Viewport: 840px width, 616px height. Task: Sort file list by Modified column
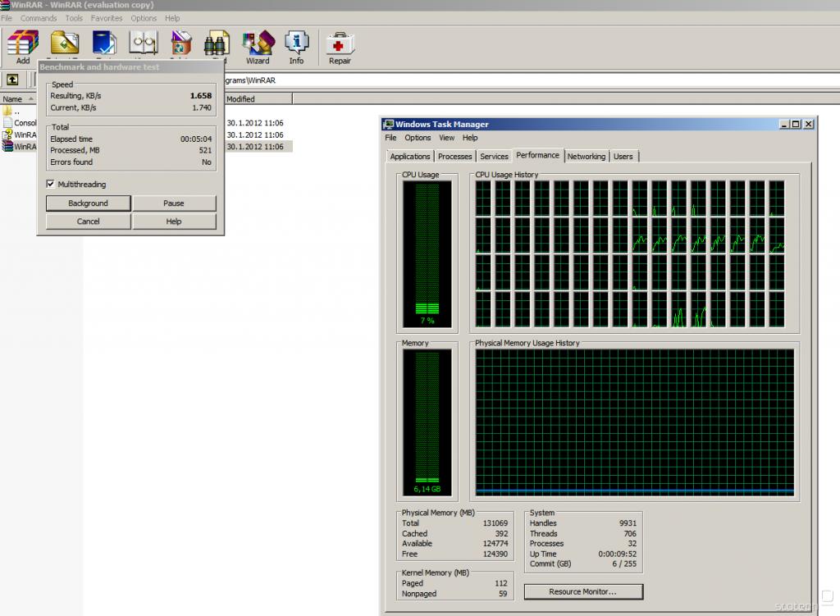coord(258,98)
